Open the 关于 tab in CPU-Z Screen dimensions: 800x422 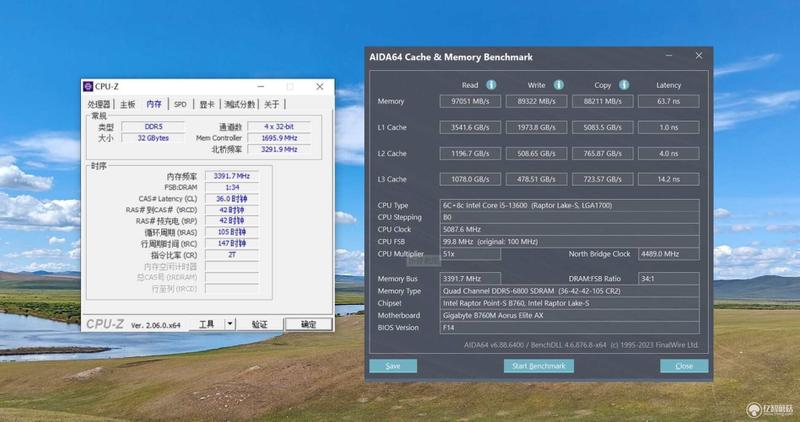(271, 104)
